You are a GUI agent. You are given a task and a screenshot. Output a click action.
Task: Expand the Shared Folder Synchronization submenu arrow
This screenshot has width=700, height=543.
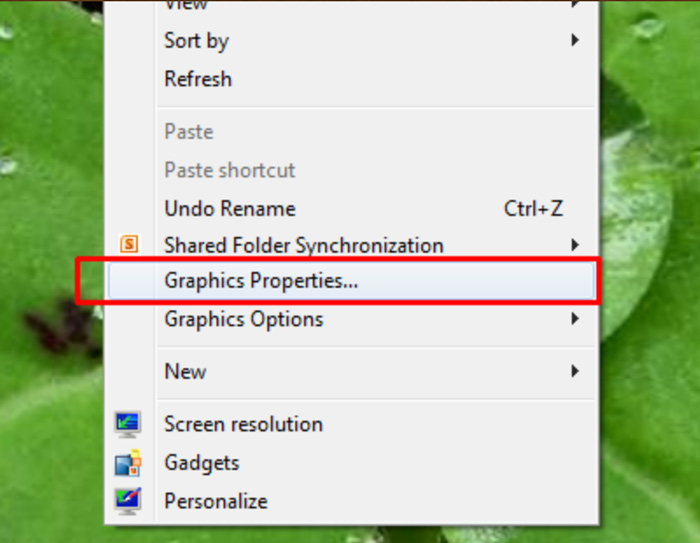pos(575,245)
